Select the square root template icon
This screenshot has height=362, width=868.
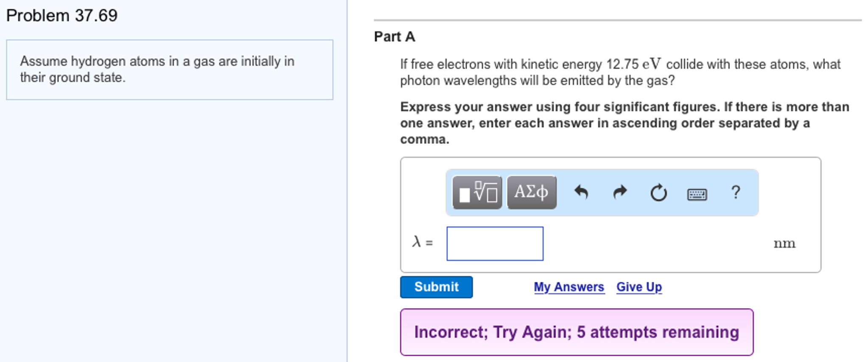476,192
